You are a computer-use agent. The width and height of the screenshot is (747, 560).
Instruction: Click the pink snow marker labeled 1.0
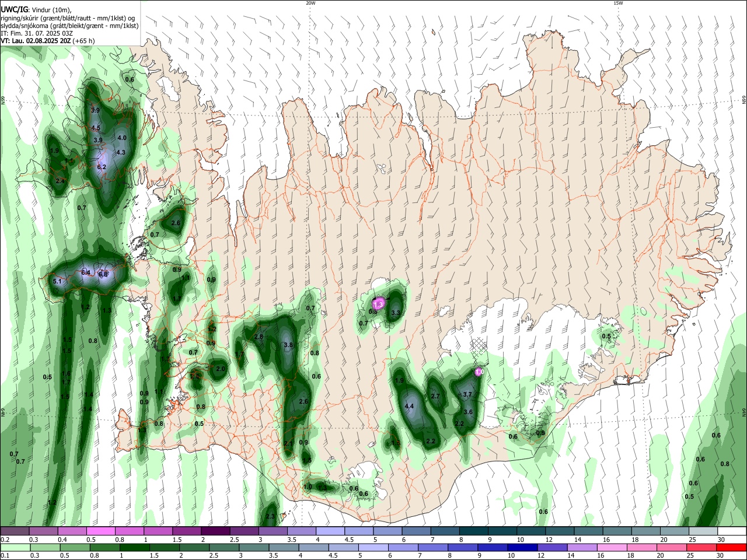click(x=479, y=372)
